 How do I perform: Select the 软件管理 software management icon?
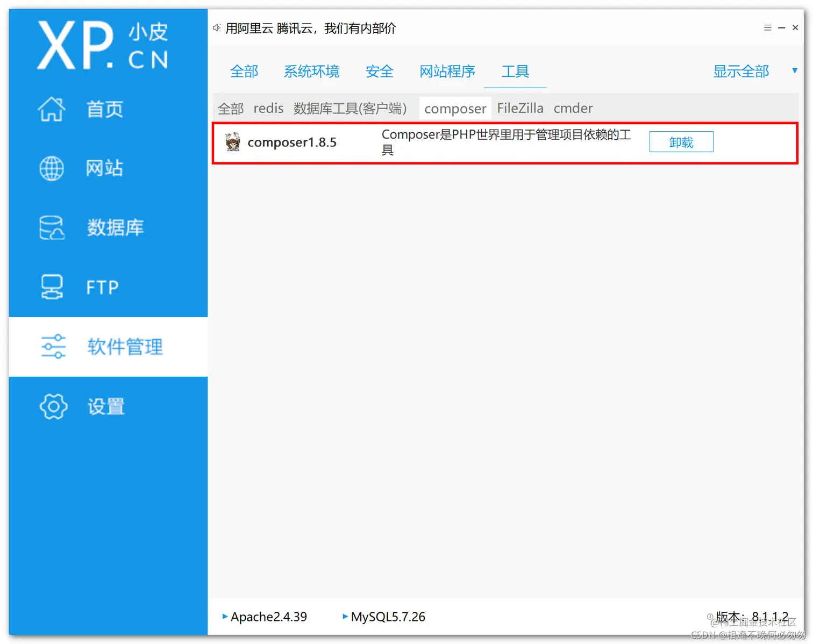coord(53,346)
